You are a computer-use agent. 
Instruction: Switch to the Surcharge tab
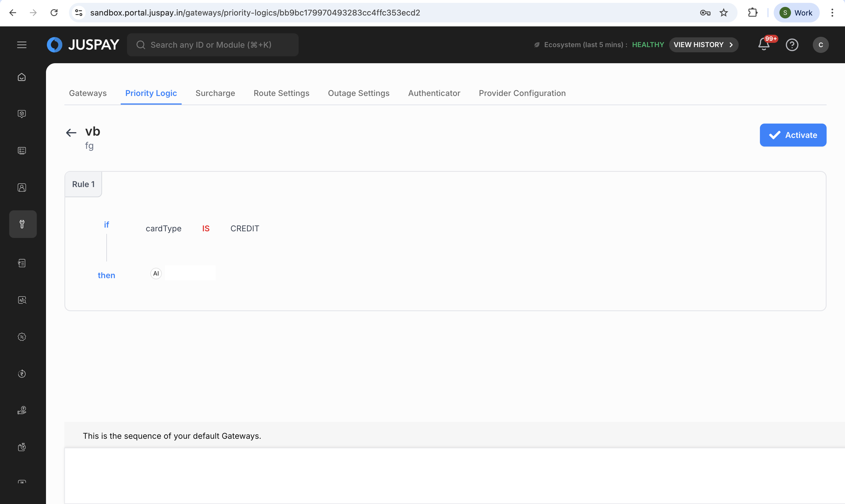pos(215,93)
